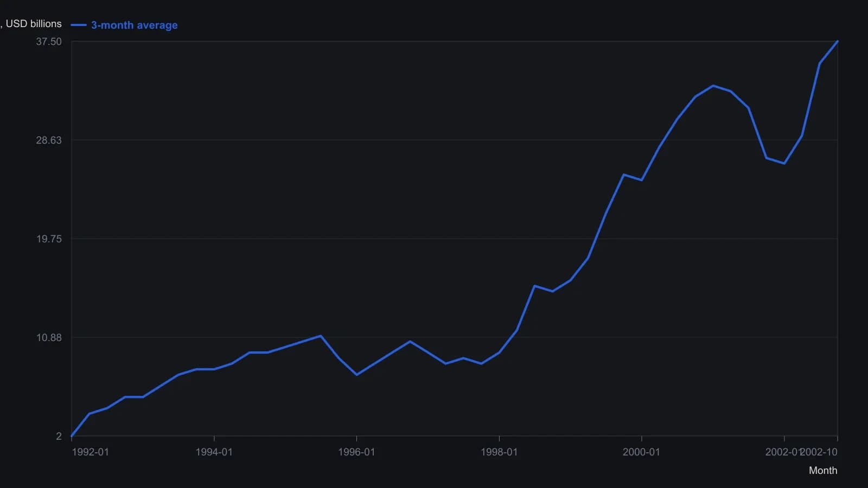This screenshot has width=868, height=488.
Task: Click the final peak data point of line
Action: point(838,41)
